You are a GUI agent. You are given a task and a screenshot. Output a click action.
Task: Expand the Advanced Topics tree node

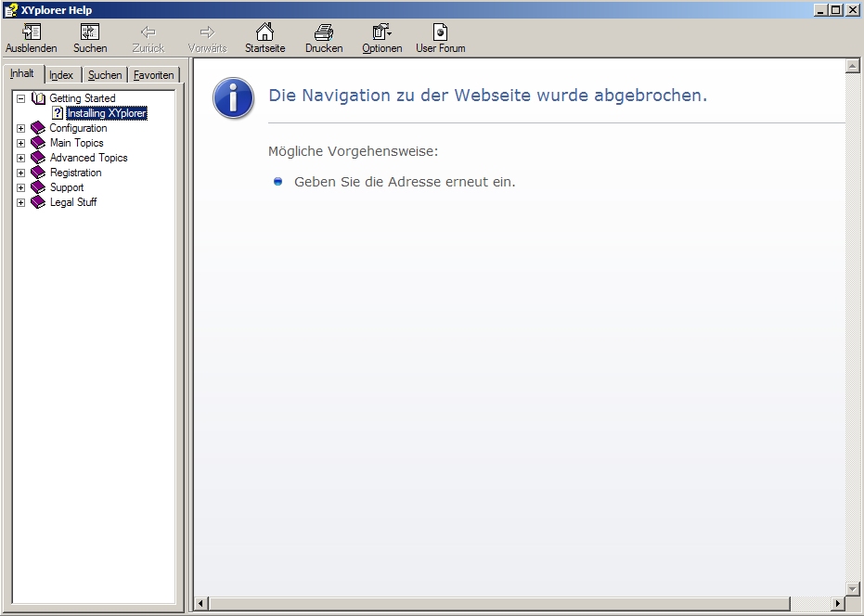pos(20,158)
